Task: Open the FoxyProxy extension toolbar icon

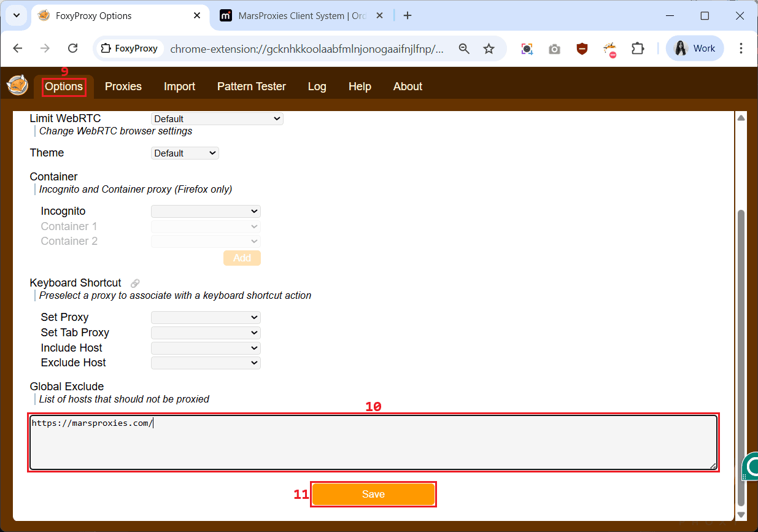Action: 609,49
